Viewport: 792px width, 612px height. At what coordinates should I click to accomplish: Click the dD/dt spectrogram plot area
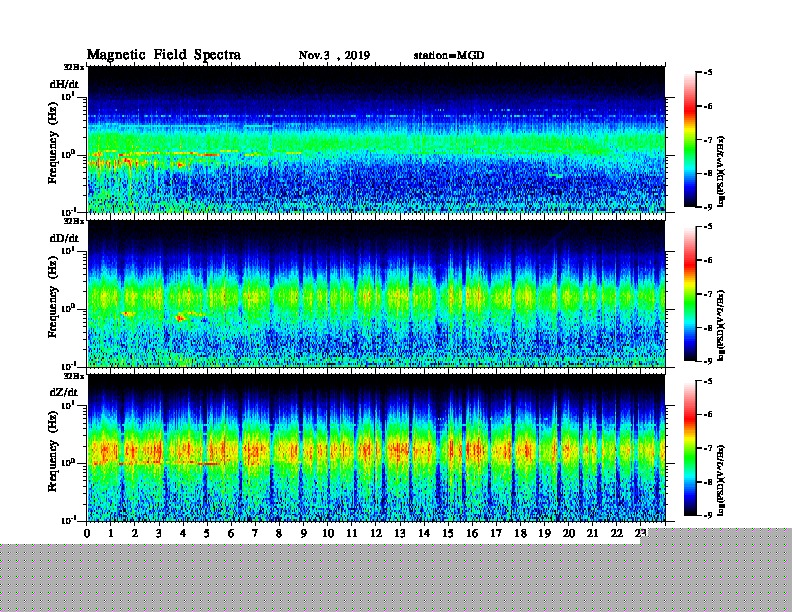(x=376, y=294)
